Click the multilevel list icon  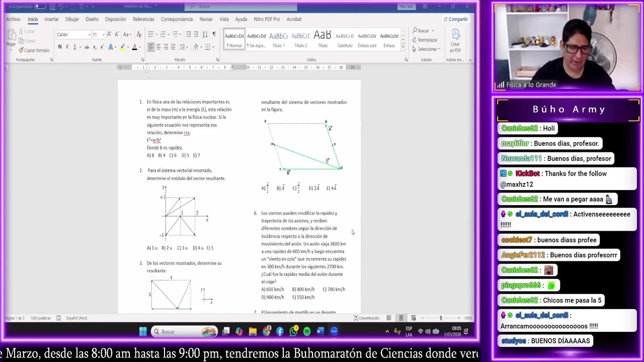[x=175, y=34]
